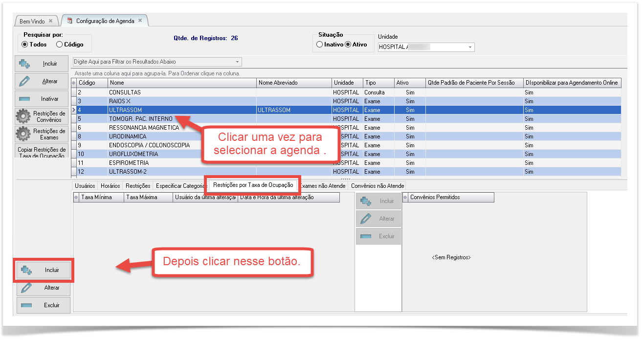Close the Configuração de Agenda tab
Screen dimensions: 644x340
coord(140,21)
